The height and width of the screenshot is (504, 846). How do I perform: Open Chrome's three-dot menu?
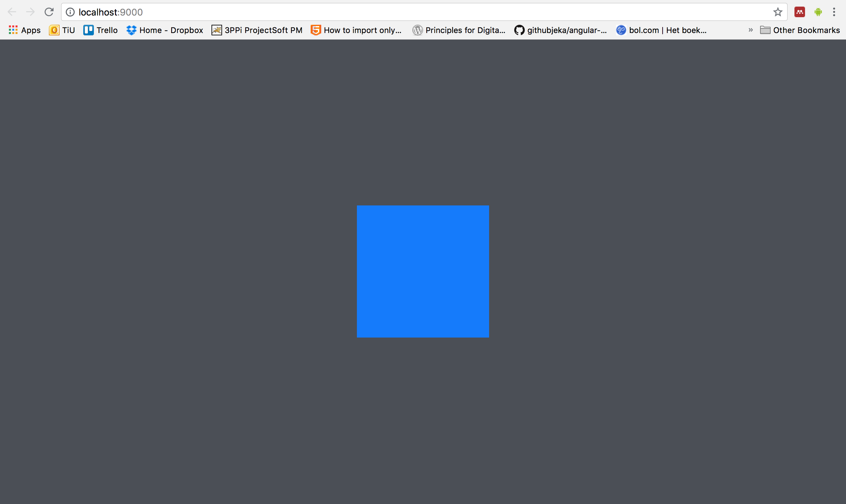834,12
